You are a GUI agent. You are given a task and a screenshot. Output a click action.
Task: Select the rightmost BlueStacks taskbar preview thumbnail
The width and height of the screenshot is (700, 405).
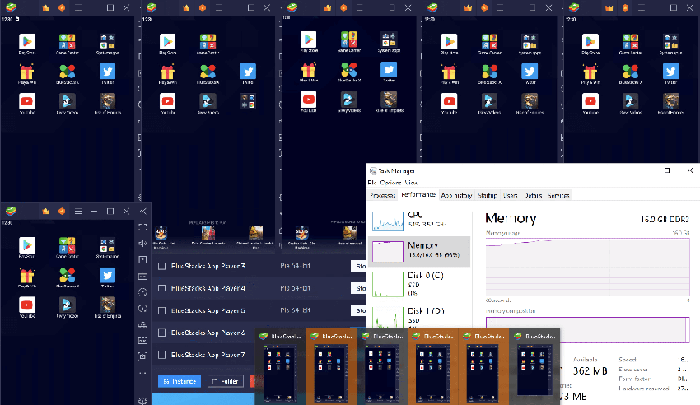(534, 366)
